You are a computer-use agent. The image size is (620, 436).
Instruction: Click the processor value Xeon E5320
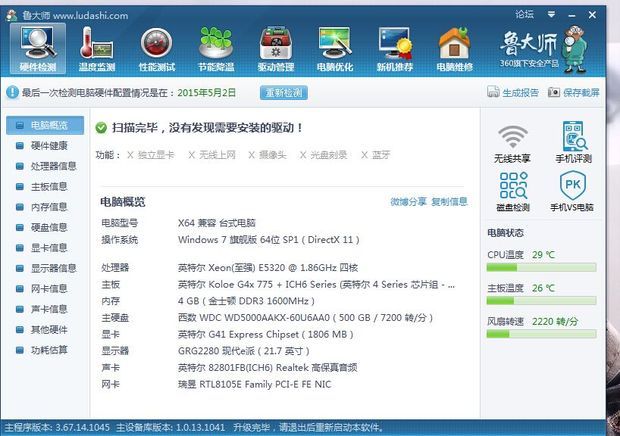coord(268,268)
